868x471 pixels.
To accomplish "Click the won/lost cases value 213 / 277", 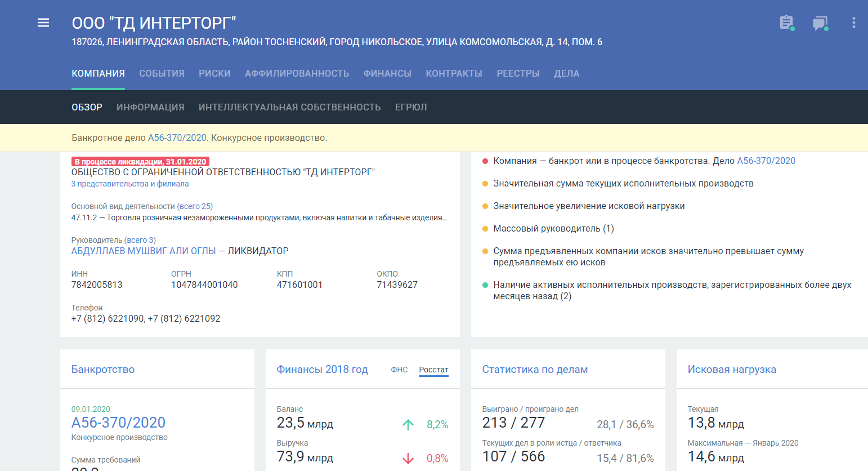I will (513, 423).
